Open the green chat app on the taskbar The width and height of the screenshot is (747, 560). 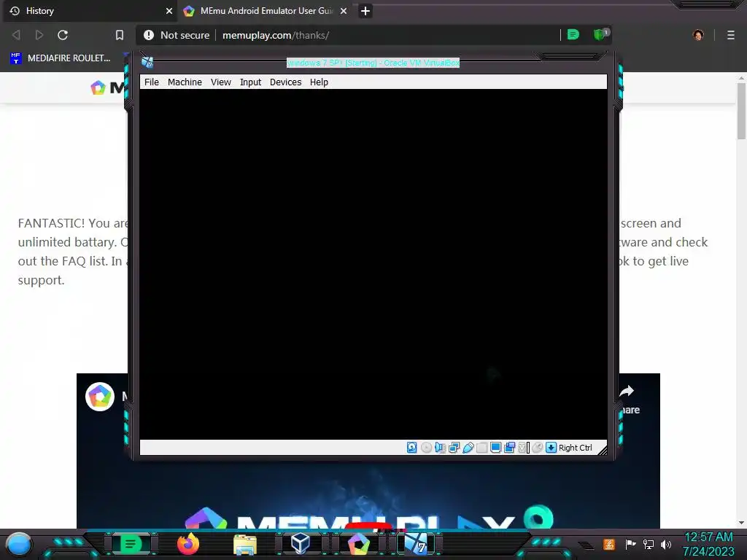point(131,544)
